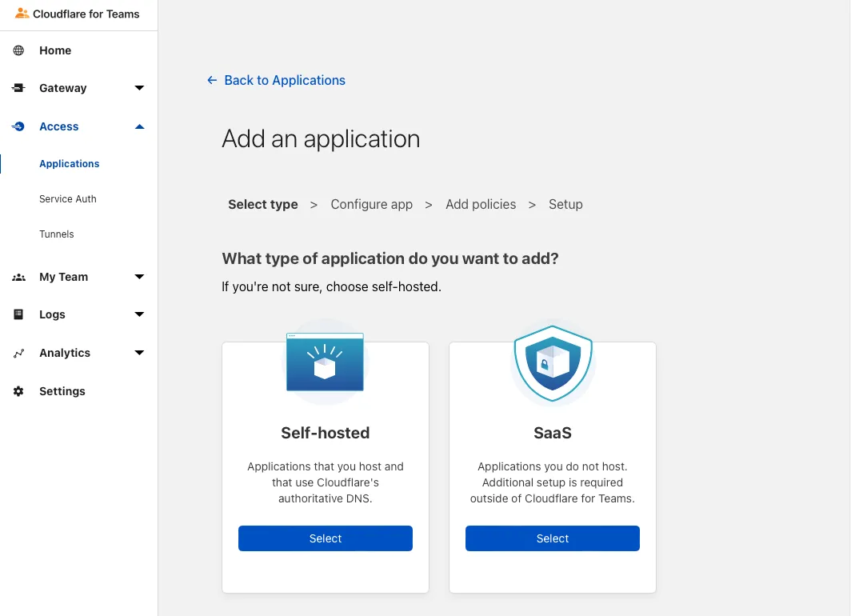Click the SaaS shield illustration
The width and height of the screenshot is (851, 616).
(x=552, y=364)
